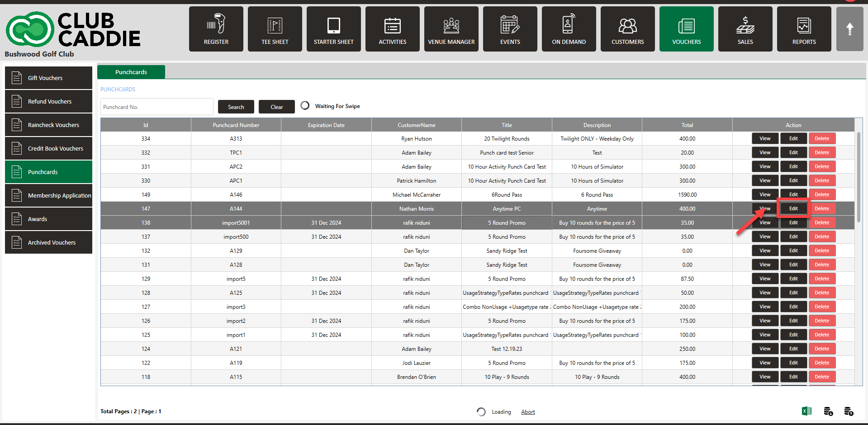View punchcard import2
This screenshot has height=425, width=868.
765,321
